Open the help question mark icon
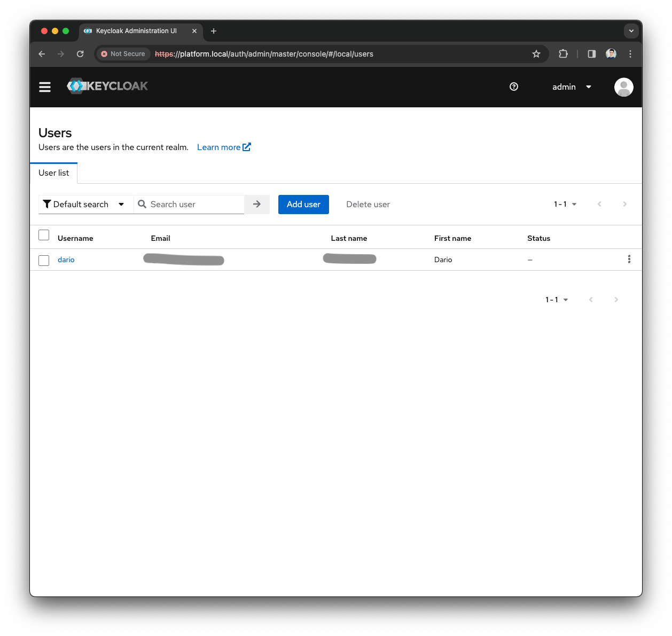This screenshot has width=672, height=636. click(513, 87)
